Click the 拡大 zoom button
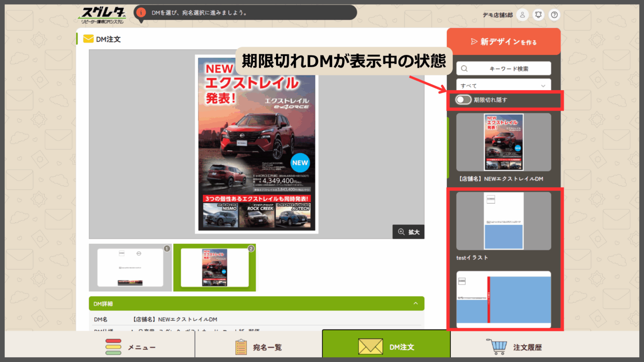Screen dimensions: 644x362 (409, 232)
